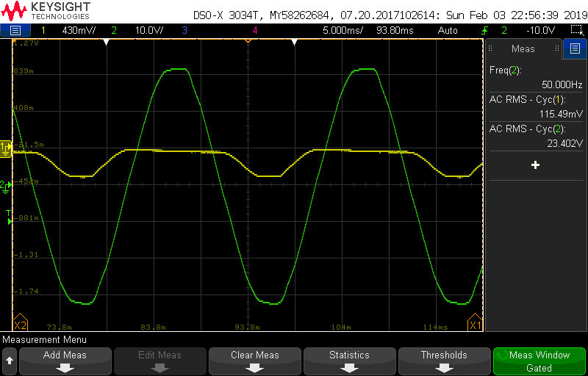
Task: Toggle channel 3 indicator
Action: [x=184, y=30]
